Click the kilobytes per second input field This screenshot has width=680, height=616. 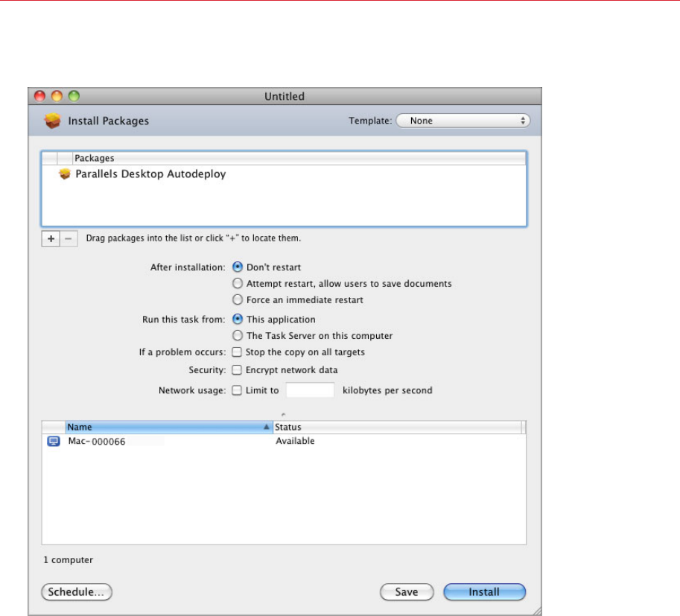310,390
